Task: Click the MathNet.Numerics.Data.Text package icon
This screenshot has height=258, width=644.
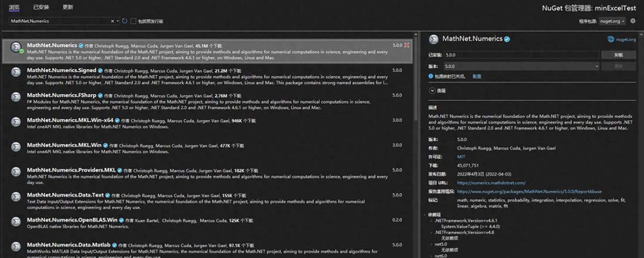Action: click(x=16, y=197)
